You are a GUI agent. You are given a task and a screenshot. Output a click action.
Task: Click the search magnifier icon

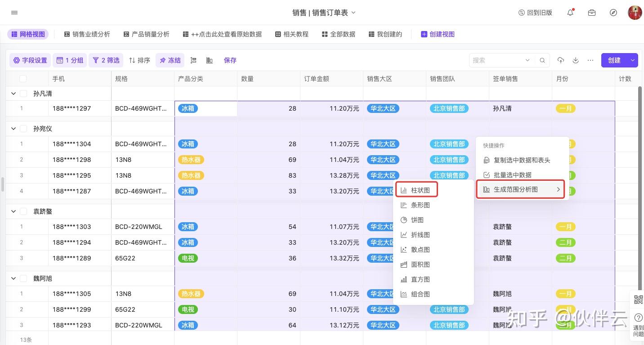[x=543, y=60]
